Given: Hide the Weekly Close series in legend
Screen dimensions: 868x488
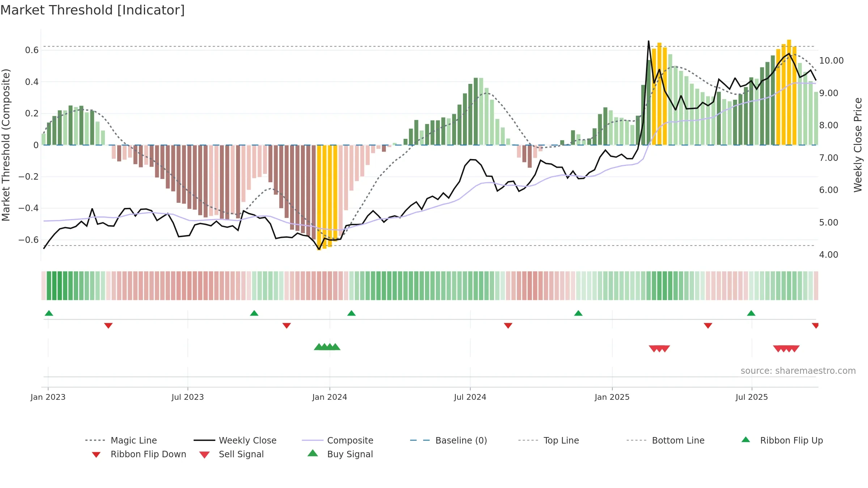Looking at the screenshot, I should click(235, 440).
